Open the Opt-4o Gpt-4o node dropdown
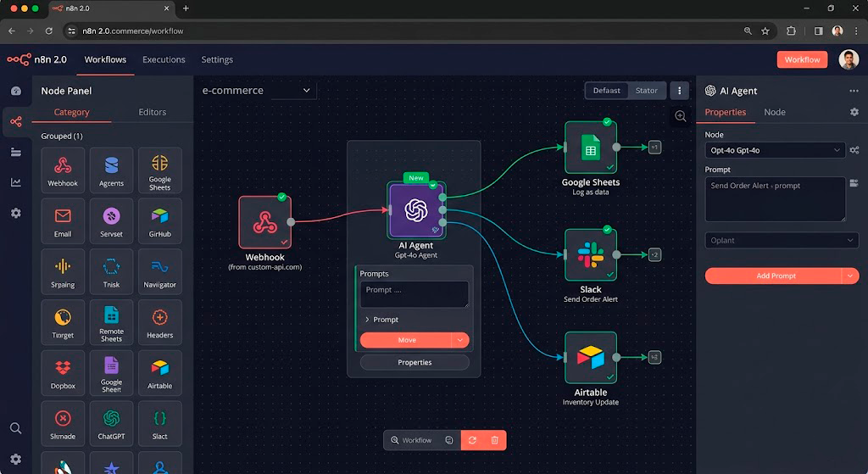This screenshot has height=474, width=868. 775,150
